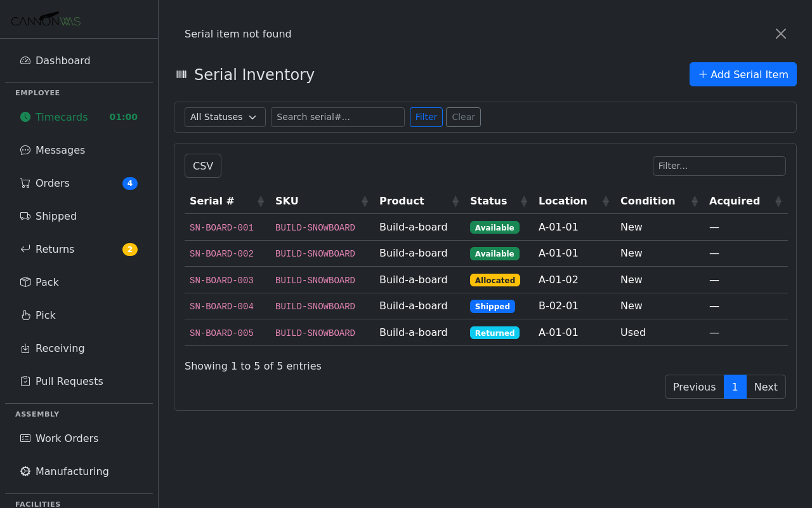
Task: Open Returns via the return arrow icon
Action: tap(25, 249)
